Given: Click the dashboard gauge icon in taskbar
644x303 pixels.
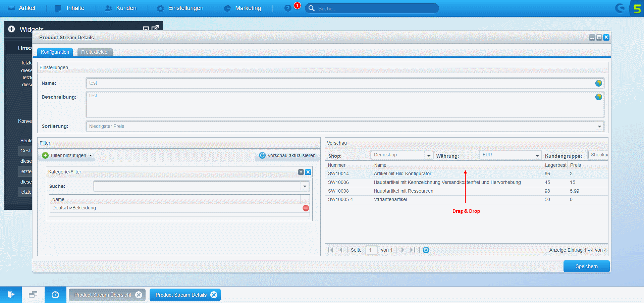Looking at the screenshot, I should [x=55, y=295].
